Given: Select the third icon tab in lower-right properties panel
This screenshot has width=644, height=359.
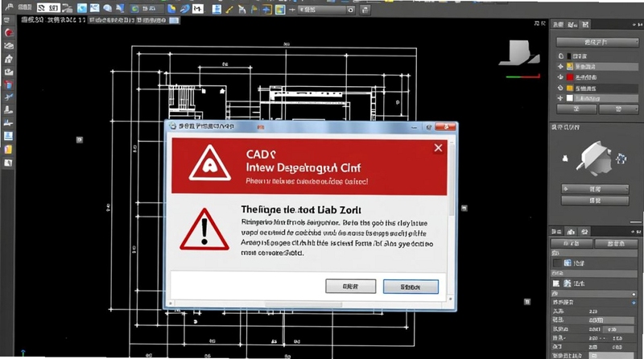Looking at the screenshot, I should point(584,232).
